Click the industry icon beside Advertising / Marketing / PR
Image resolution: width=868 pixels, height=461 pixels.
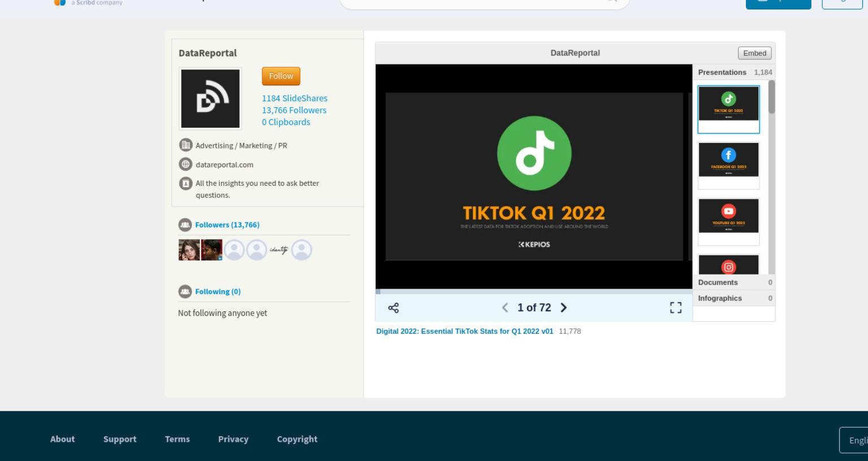click(x=185, y=145)
